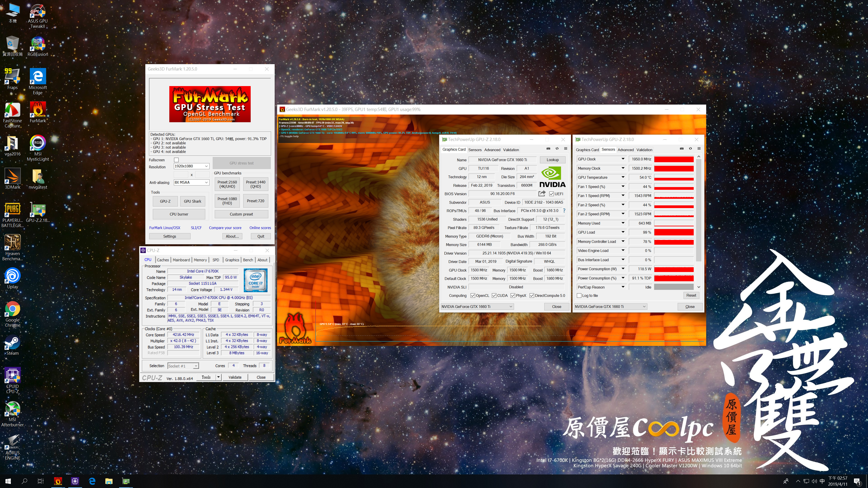Expand PerfCap Reason sensor dropdown arrow
The width and height of the screenshot is (868, 488).
tap(623, 287)
